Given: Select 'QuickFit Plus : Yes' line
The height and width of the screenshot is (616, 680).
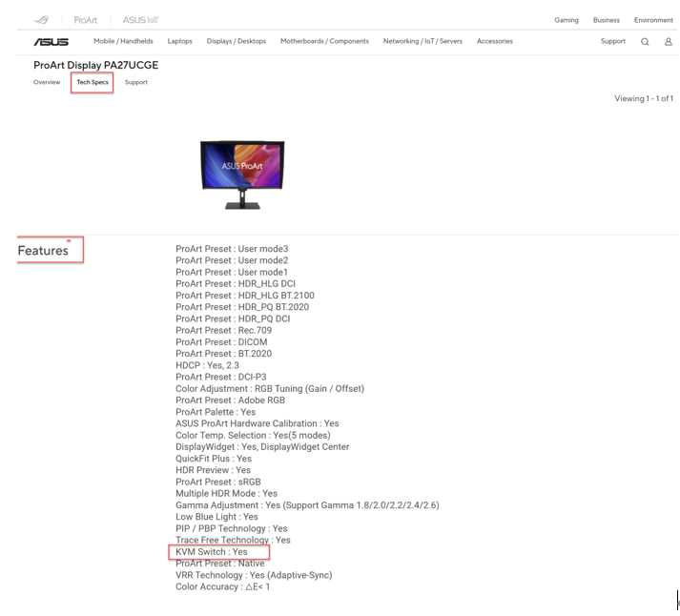Looking at the screenshot, I should tap(214, 459).
